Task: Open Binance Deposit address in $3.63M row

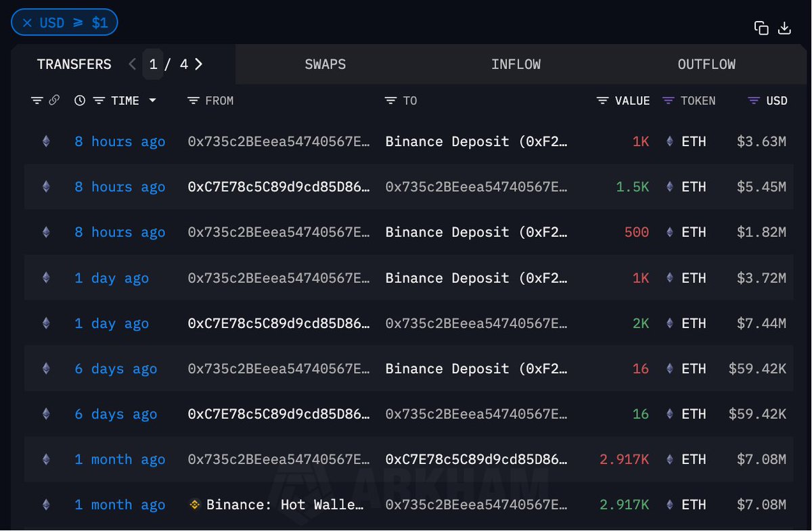Action: click(x=476, y=141)
